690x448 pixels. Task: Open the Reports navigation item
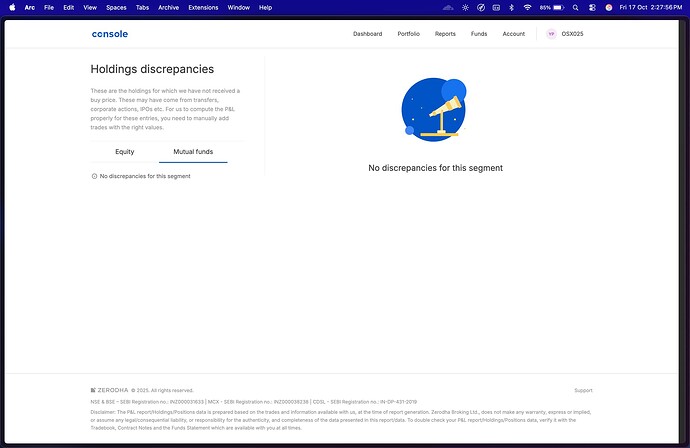[445, 34]
